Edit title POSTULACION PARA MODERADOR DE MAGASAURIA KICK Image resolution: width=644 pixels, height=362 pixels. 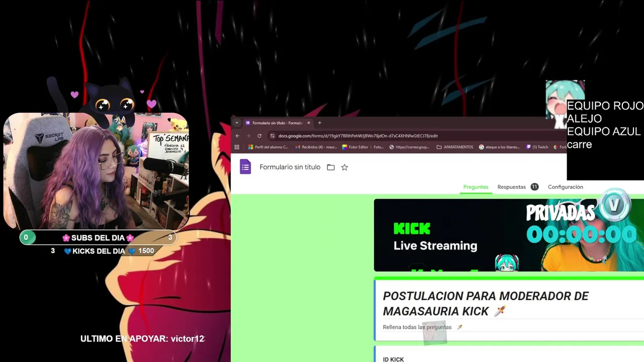(x=486, y=304)
